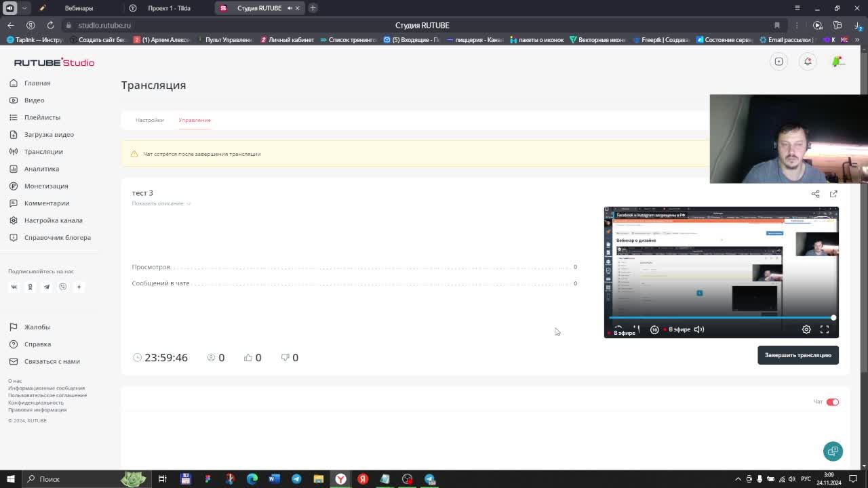This screenshot has height=488, width=868.
Task: Click the browser back arrow
Action: (11, 25)
